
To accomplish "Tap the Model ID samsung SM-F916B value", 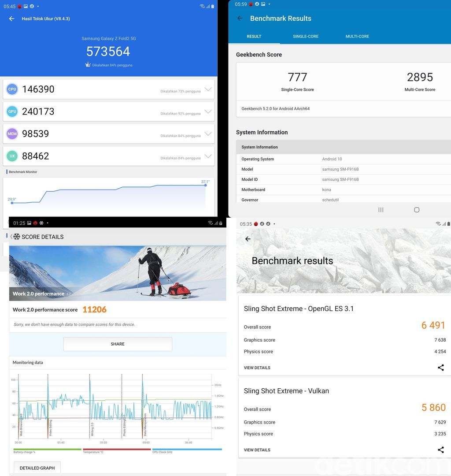I will pyautogui.click(x=340, y=179).
